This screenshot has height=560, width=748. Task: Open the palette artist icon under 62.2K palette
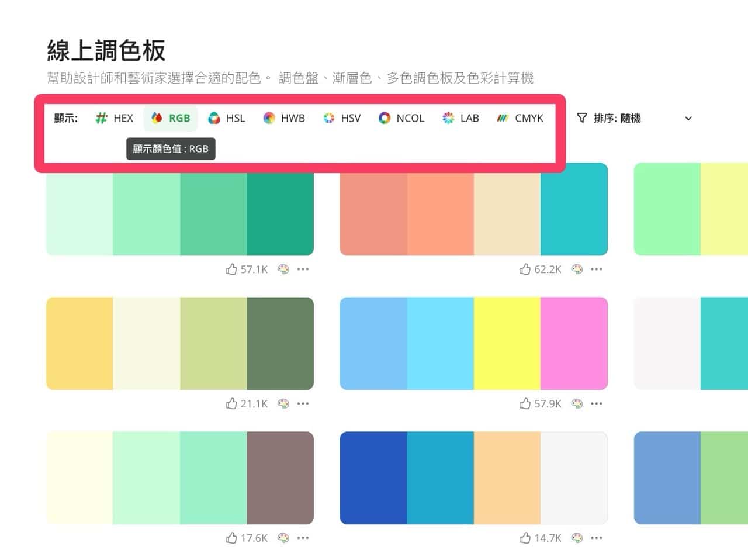[x=578, y=269]
